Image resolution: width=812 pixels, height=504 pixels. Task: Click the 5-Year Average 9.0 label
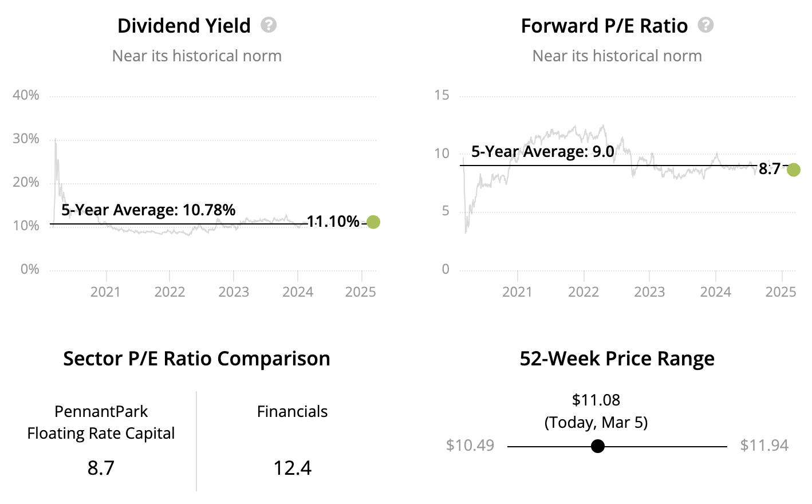click(542, 152)
